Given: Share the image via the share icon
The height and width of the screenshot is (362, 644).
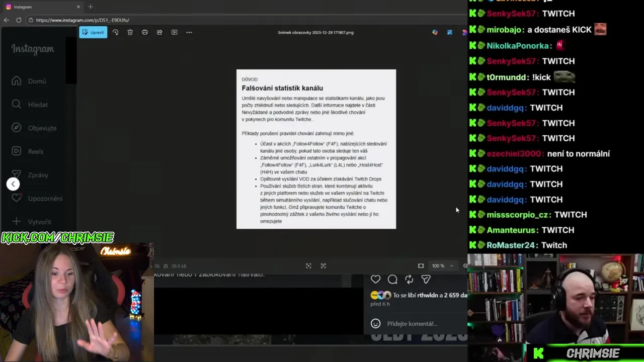Looking at the screenshot, I should 159,32.
